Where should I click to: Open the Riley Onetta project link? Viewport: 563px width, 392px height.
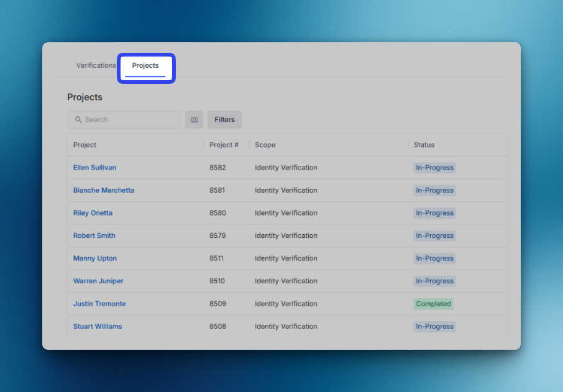93,213
